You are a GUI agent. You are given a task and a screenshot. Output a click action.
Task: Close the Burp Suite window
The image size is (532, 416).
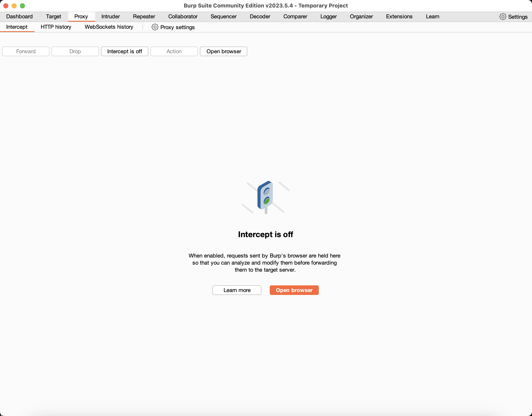(6, 6)
